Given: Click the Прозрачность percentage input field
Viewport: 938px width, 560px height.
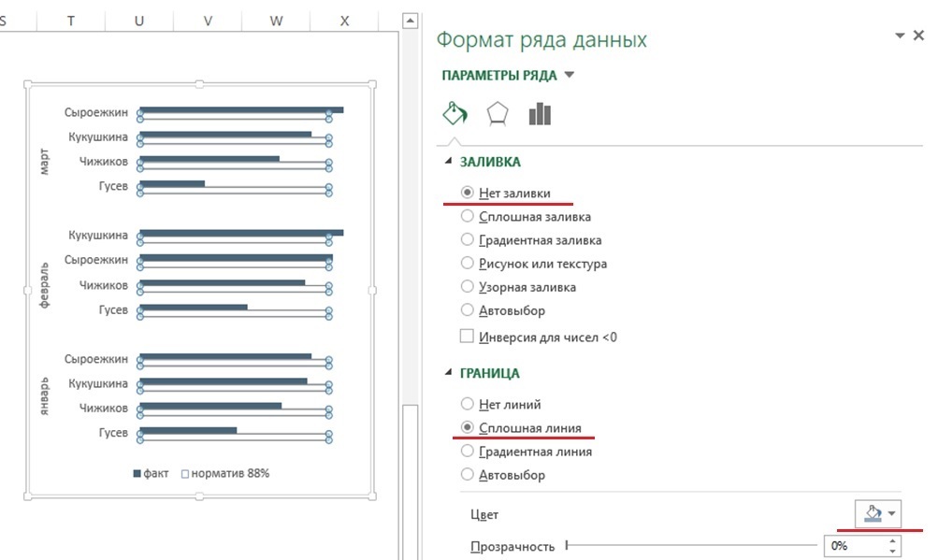Looking at the screenshot, I should coord(853,546).
